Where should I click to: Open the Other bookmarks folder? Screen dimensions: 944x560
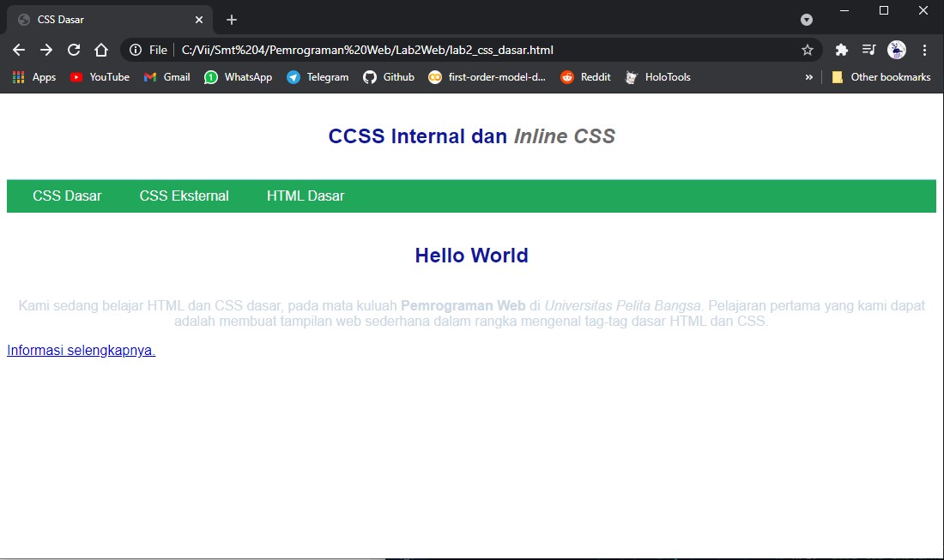click(882, 76)
